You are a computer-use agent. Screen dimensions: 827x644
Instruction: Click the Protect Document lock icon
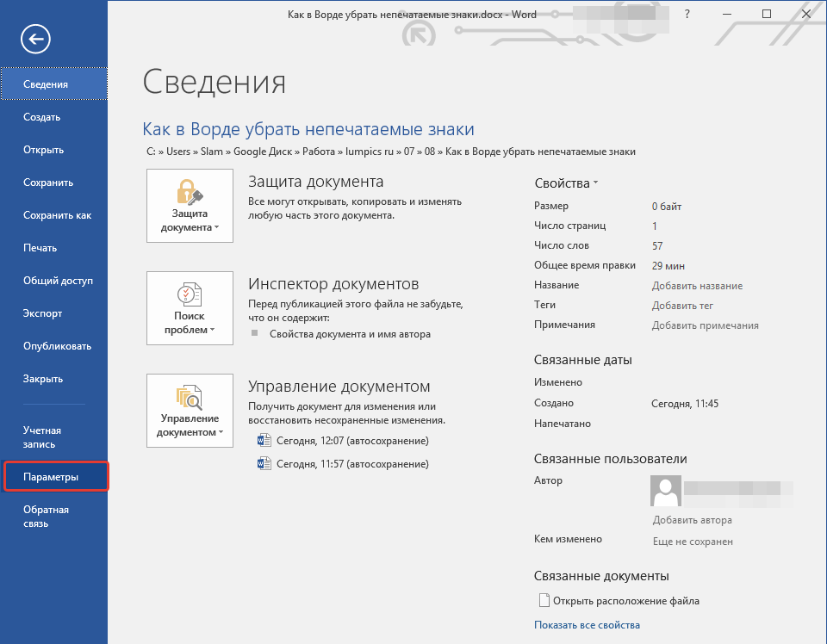[x=190, y=190]
